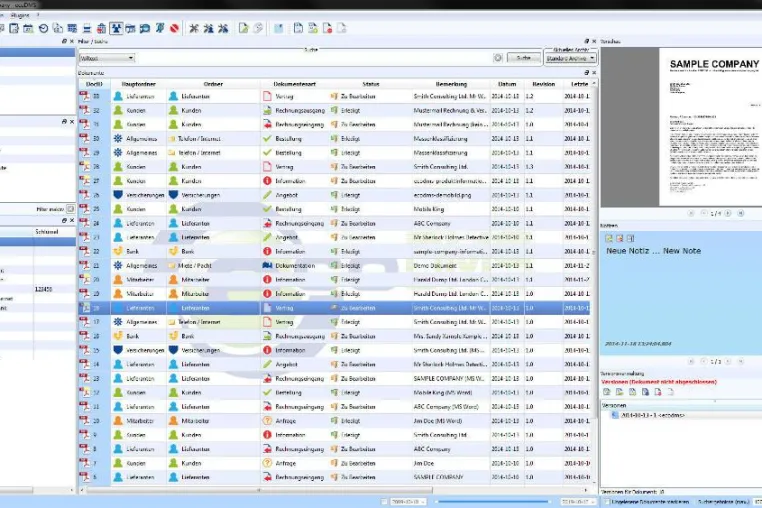Click the red stop-sign toolbar icon

click(x=174, y=28)
